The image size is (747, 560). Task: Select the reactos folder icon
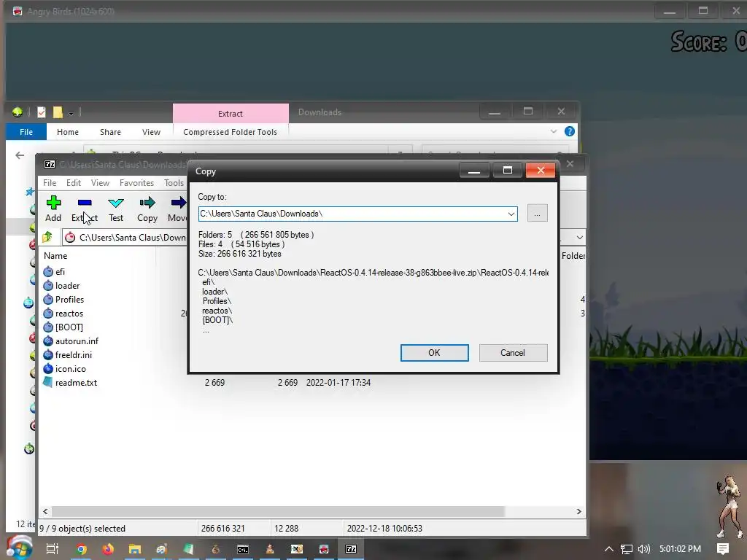(x=48, y=313)
